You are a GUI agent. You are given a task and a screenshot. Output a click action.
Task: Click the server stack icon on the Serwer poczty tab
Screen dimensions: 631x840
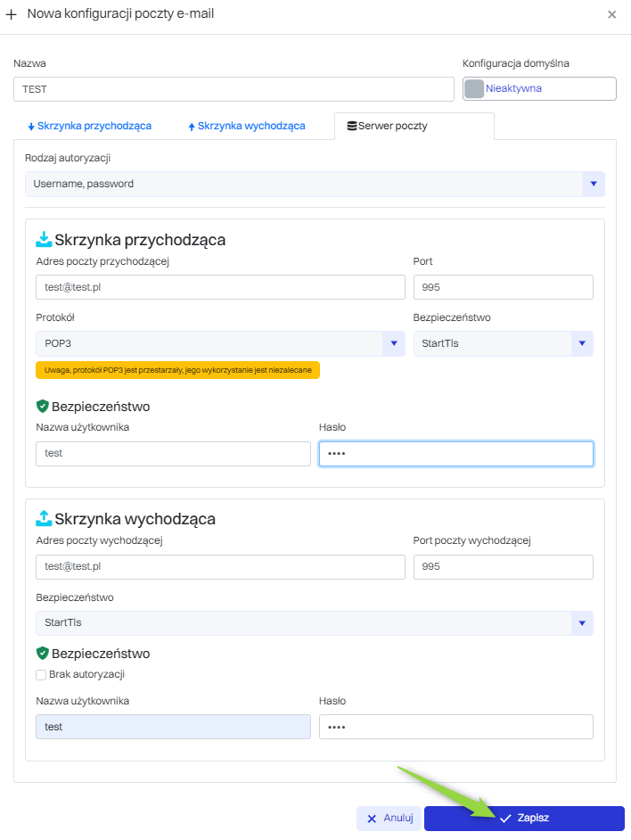pos(351,126)
